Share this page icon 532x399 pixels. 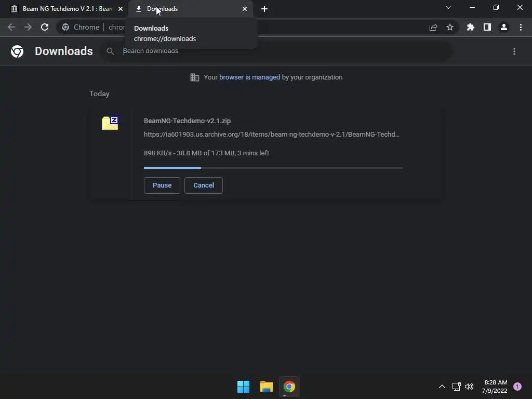pyautogui.click(x=433, y=27)
